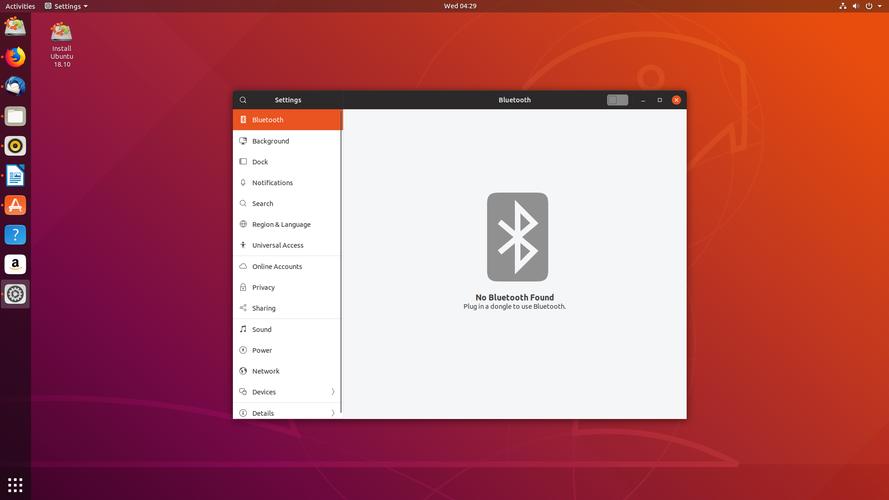
Task: Toggle the Bluetooth switch in title bar
Action: click(x=617, y=100)
